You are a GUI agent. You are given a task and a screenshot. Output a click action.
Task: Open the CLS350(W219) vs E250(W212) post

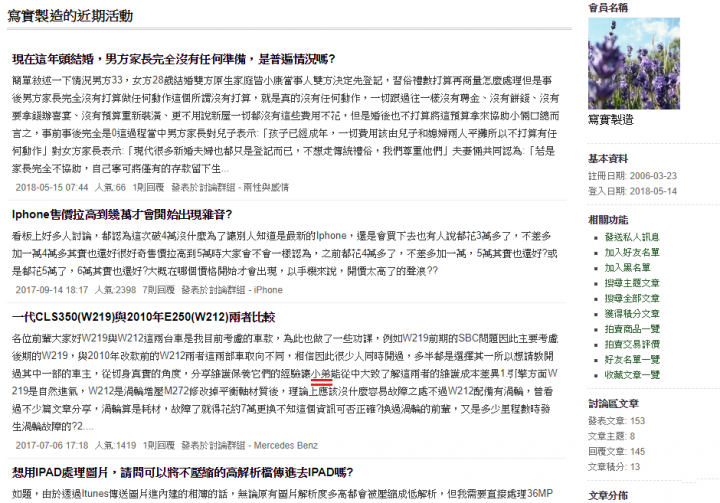coord(143,317)
